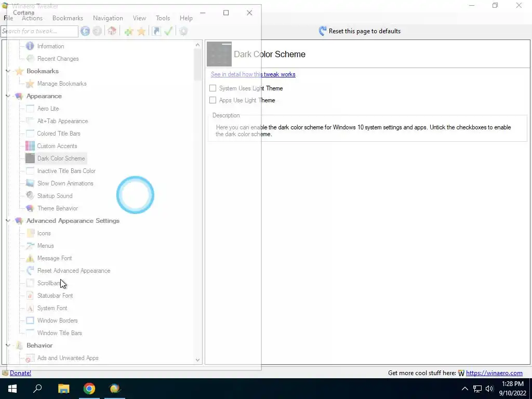
Task: Open 'See in detail how this tweak works' link
Action: pos(253,74)
